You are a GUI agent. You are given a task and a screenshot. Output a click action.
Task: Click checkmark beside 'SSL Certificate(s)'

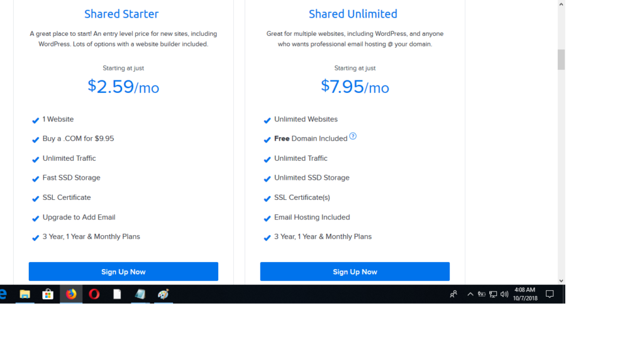pos(267,199)
